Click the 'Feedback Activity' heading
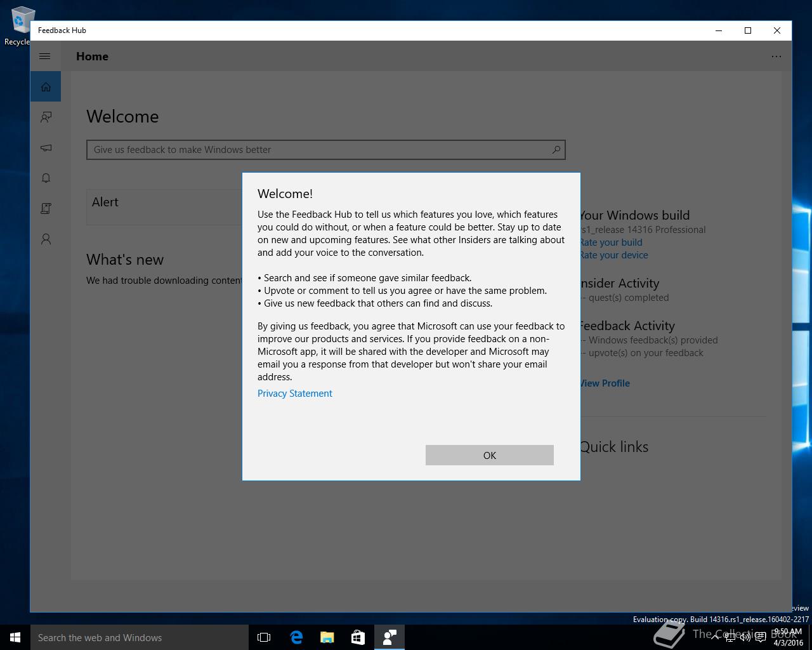 (x=627, y=326)
